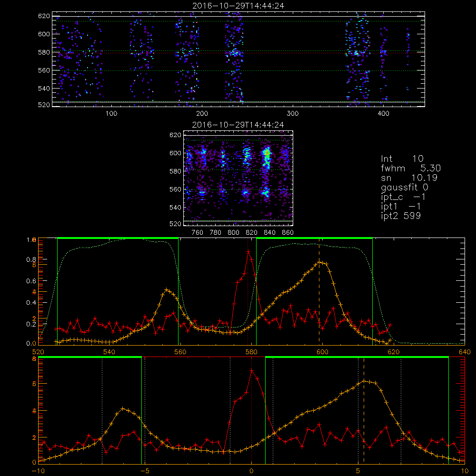Click x-axis label 860 of middle image
The height and width of the screenshot is (476, 476).
(x=288, y=233)
